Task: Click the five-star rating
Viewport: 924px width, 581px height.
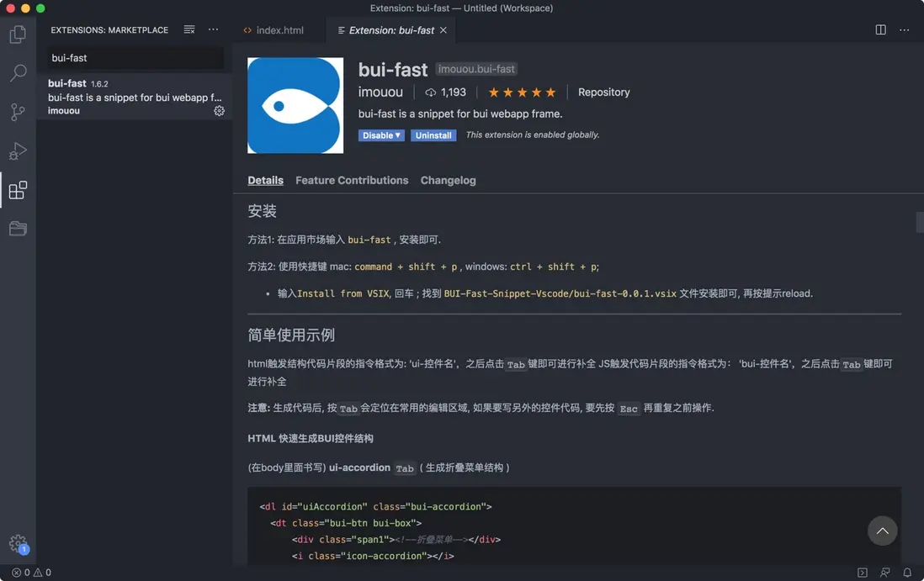Action: 522,92
